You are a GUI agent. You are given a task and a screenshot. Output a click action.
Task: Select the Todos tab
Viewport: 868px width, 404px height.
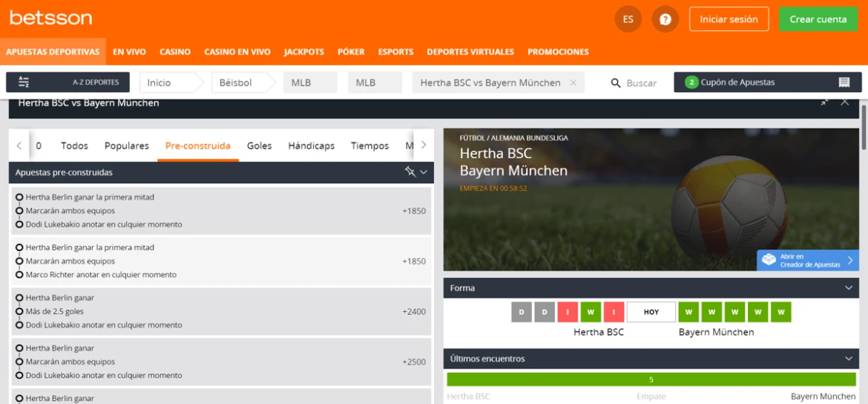75,146
